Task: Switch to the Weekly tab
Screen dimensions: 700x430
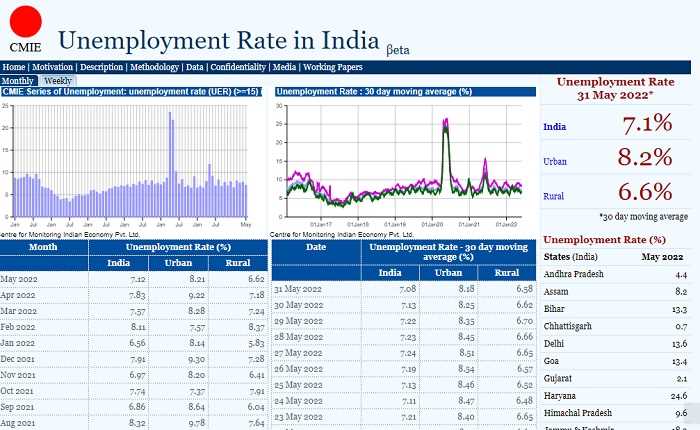Action: 57,80
